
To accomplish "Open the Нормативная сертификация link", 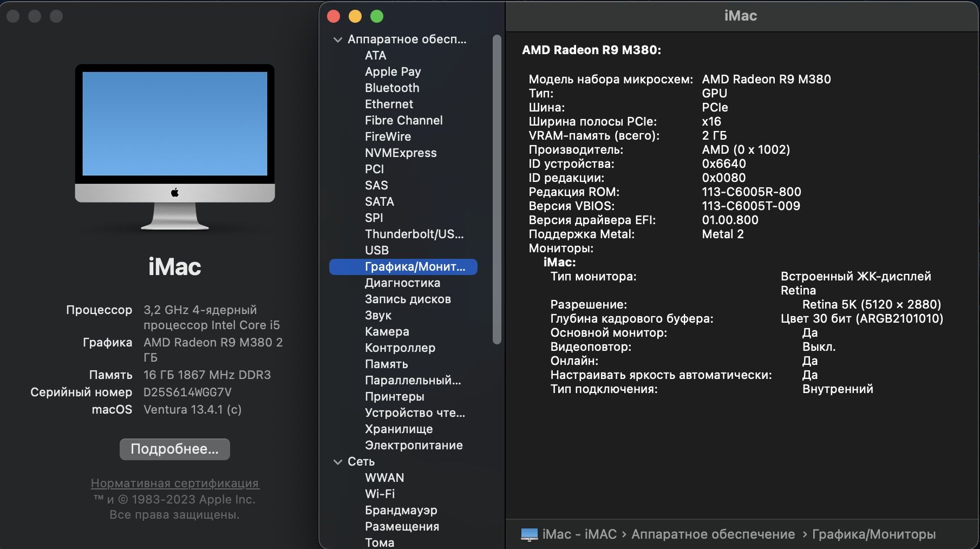I will [174, 483].
